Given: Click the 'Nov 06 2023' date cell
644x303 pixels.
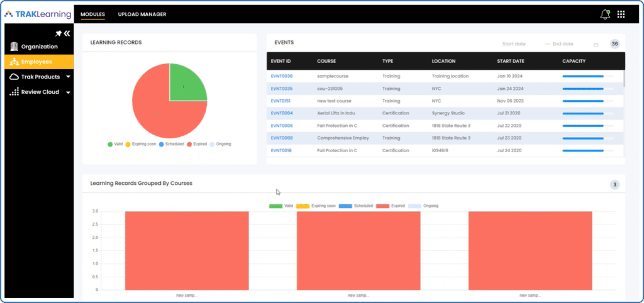Looking at the screenshot, I should coord(510,101).
